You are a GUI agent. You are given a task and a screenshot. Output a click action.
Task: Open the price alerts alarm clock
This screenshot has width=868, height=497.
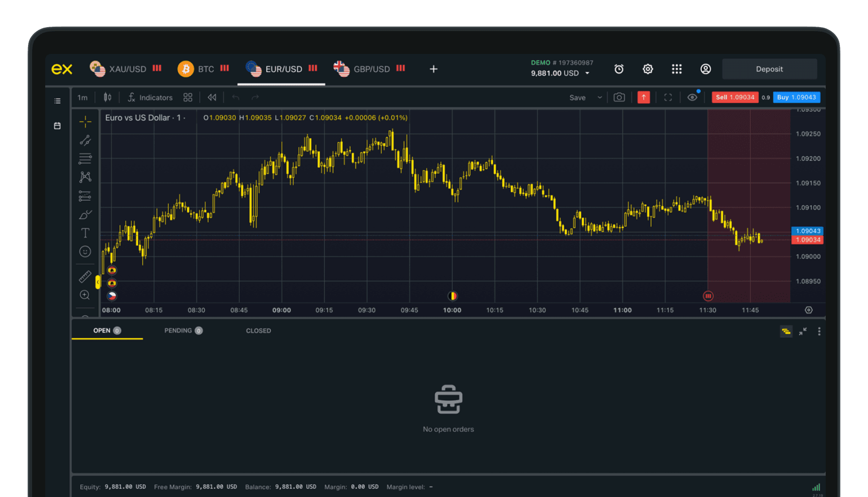point(619,69)
